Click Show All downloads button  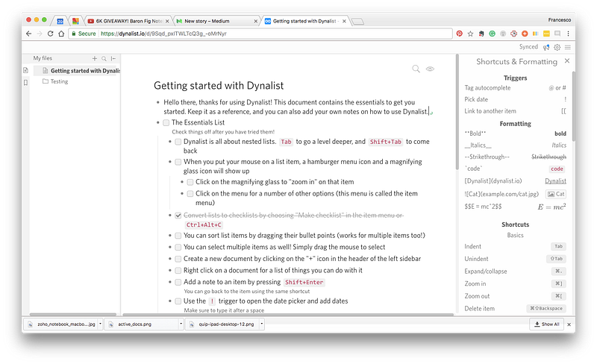(547, 324)
